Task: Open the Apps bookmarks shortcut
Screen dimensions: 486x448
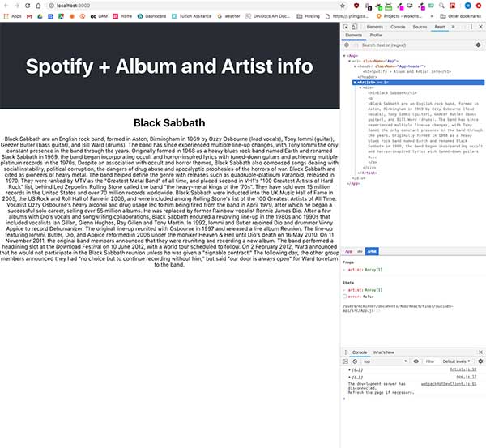Action: pyautogui.click(x=12, y=16)
